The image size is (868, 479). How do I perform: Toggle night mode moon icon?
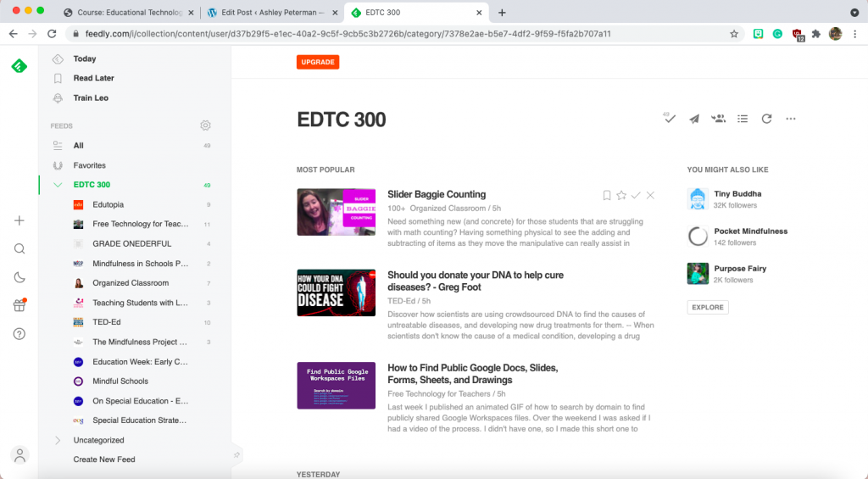pos(19,277)
